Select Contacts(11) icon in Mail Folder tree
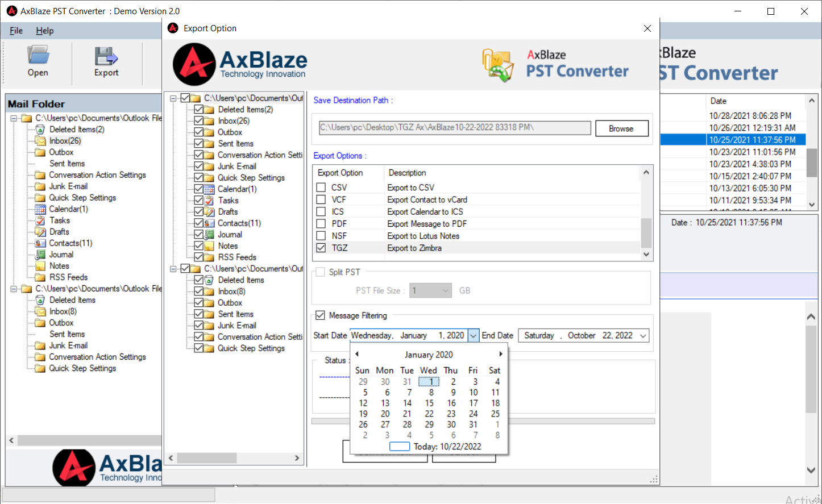822x504 pixels. 40,243
